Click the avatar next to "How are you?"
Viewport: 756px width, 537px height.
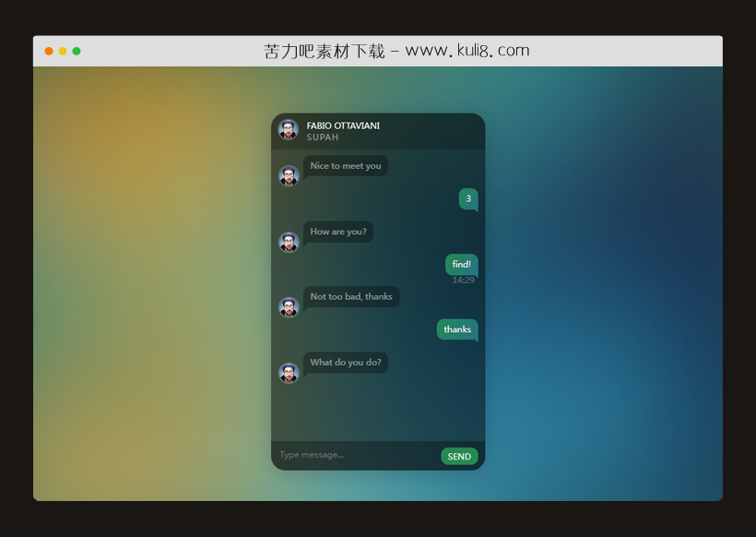click(x=289, y=242)
